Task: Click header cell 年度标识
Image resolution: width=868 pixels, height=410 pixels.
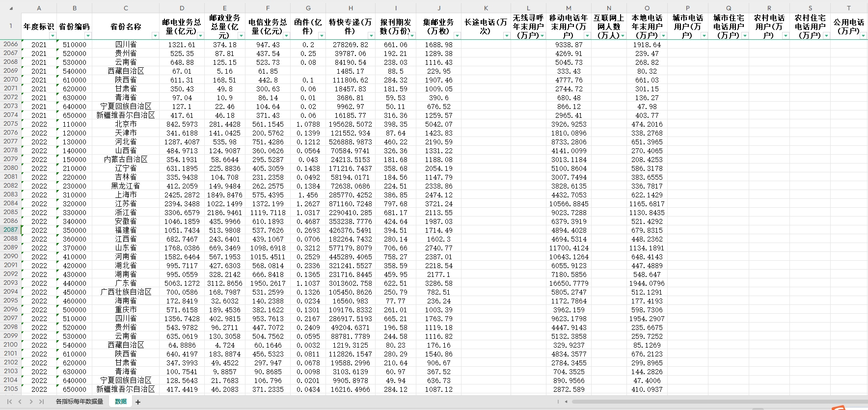Action: (39, 27)
